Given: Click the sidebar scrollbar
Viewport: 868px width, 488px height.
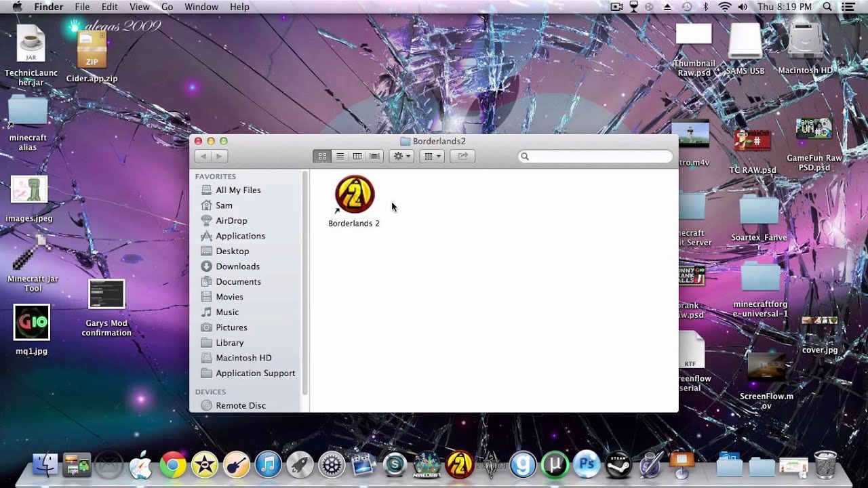Looking at the screenshot, I should tap(306, 283).
